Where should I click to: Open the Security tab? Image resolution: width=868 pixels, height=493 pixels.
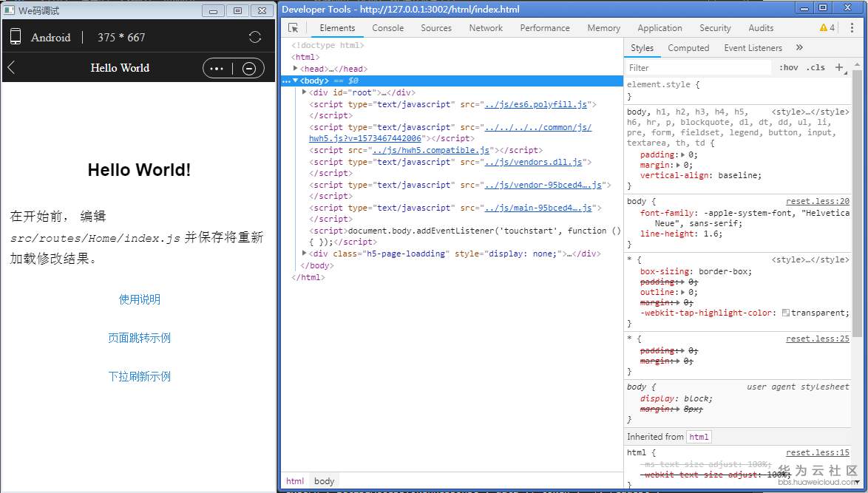point(715,27)
